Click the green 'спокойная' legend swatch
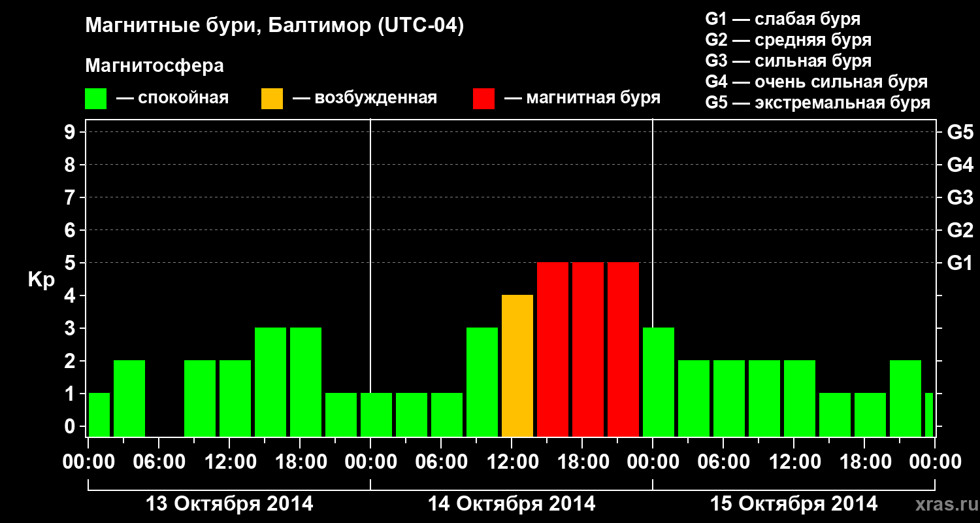Image resolution: width=980 pixels, height=523 pixels. 95,98
